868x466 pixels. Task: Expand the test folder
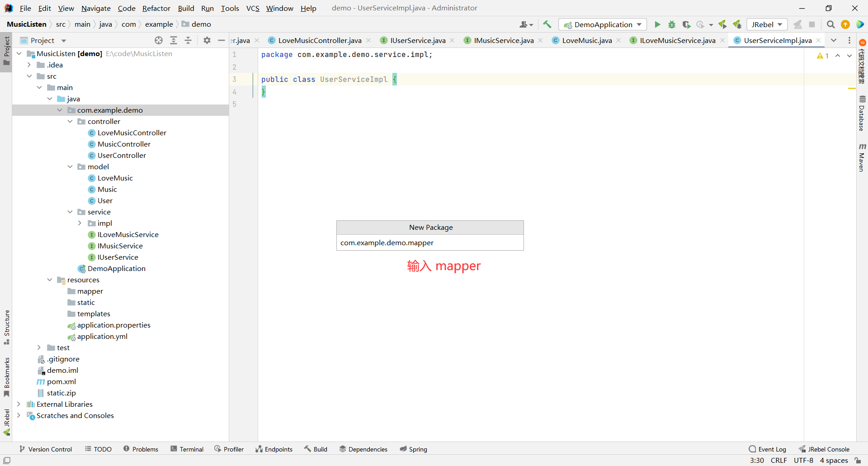coord(39,347)
